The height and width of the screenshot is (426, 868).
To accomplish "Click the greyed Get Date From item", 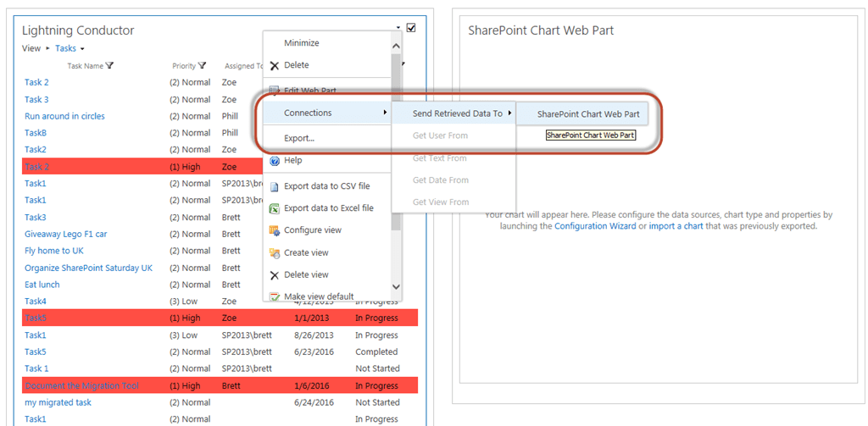I will (x=441, y=180).
